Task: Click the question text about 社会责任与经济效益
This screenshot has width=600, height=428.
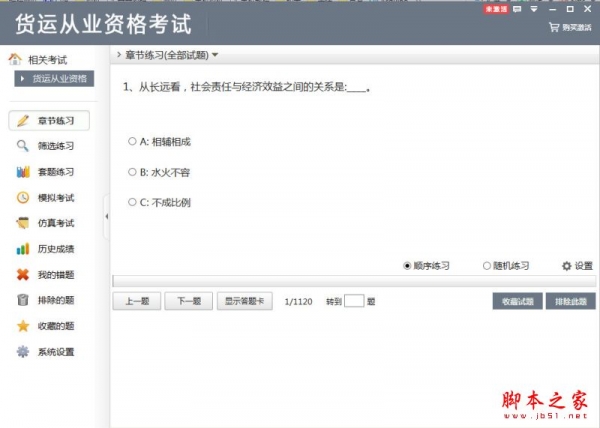Action: coord(246,87)
